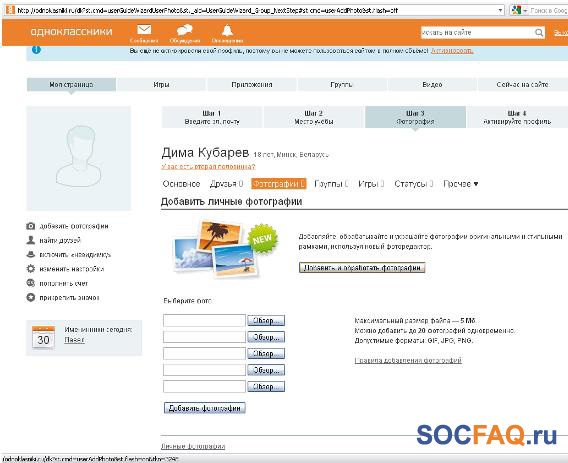Click the find friends person icon

[31, 240]
